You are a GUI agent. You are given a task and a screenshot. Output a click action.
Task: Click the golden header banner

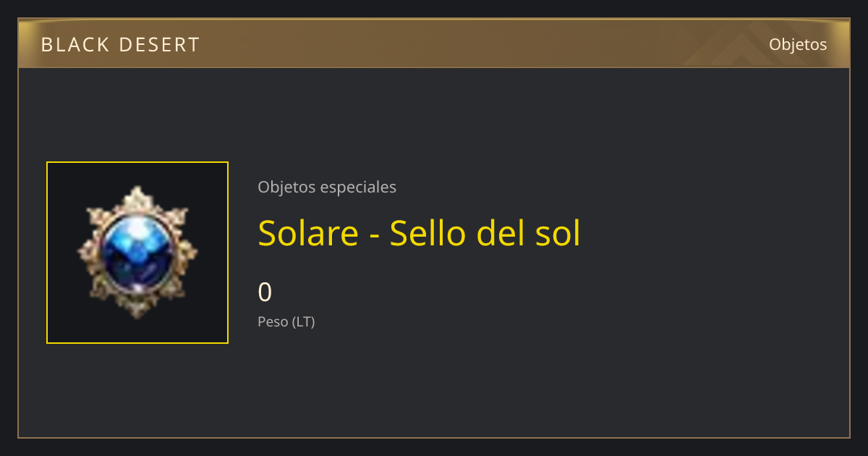point(434,43)
